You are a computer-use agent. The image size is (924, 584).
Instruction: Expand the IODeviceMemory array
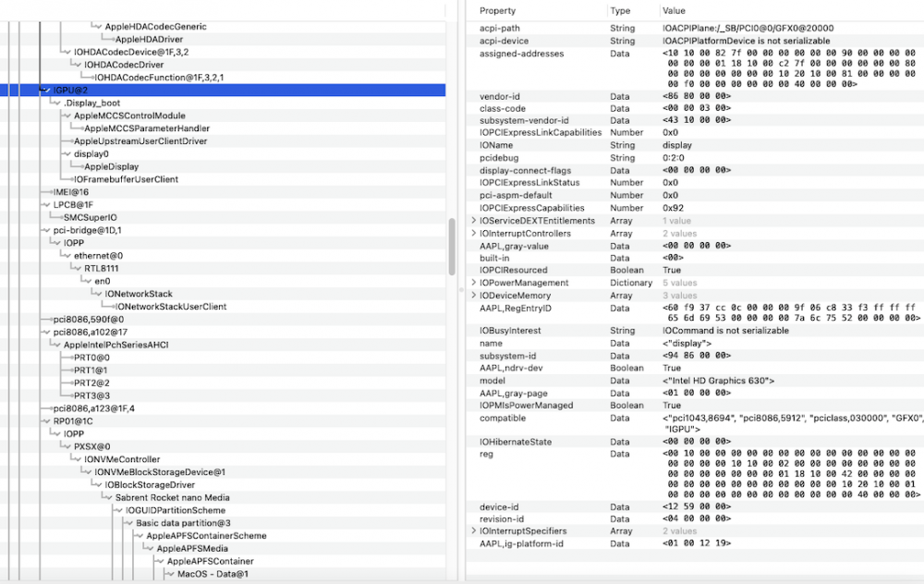pyautogui.click(x=473, y=296)
